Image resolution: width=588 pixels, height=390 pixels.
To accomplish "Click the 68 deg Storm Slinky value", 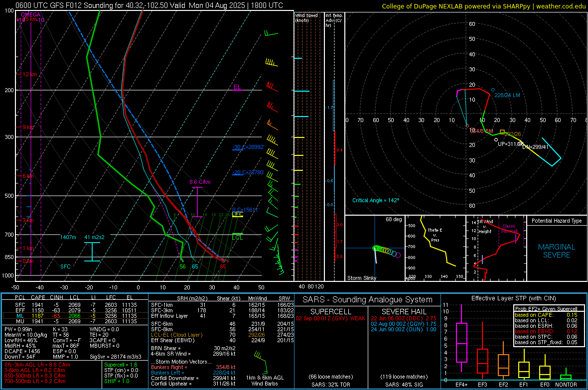I will click(394, 219).
